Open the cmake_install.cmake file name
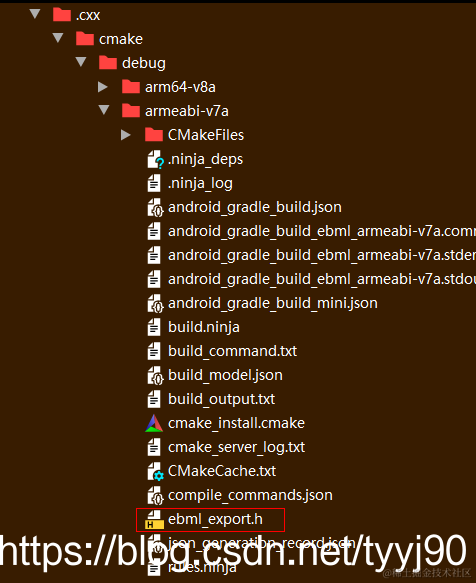 point(236,423)
